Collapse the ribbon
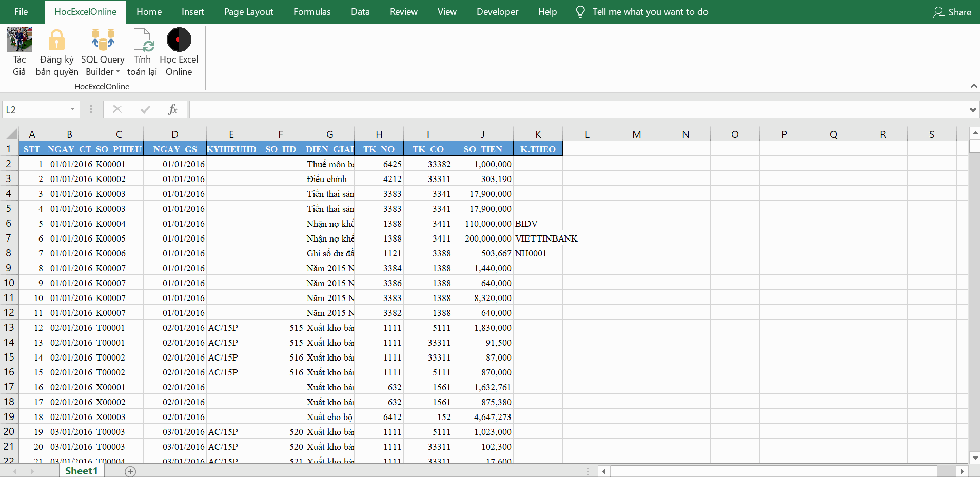The width and height of the screenshot is (980, 477). (973, 86)
